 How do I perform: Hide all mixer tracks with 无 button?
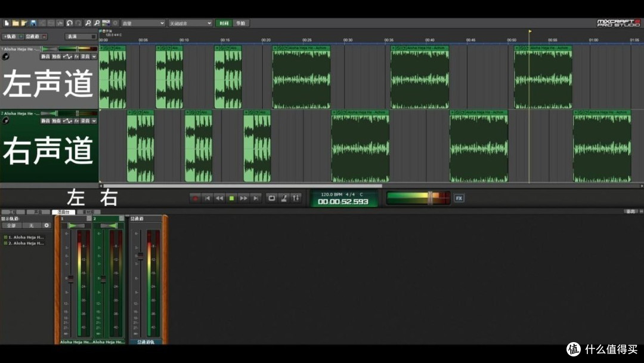(31, 226)
